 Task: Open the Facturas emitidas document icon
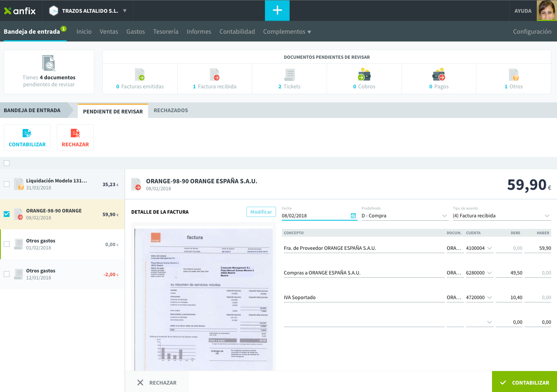(140, 75)
